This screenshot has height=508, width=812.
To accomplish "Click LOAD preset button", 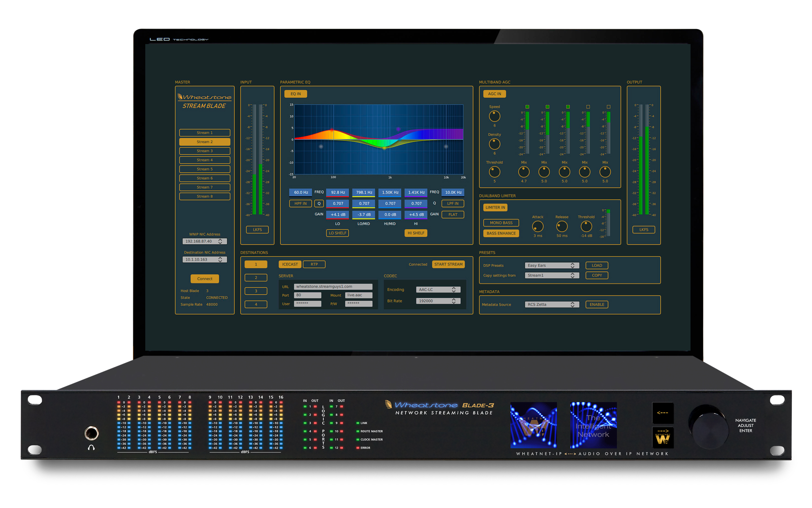I will (597, 265).
